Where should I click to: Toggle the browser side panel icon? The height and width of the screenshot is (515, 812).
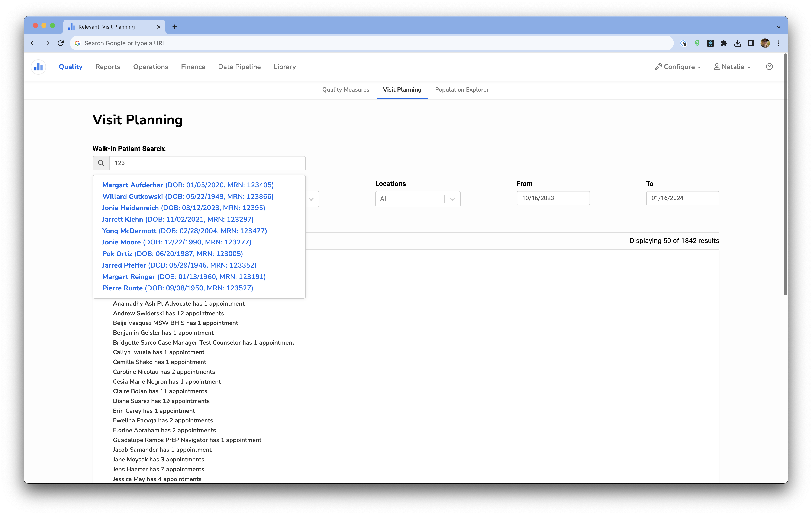[x=751, y=43]
